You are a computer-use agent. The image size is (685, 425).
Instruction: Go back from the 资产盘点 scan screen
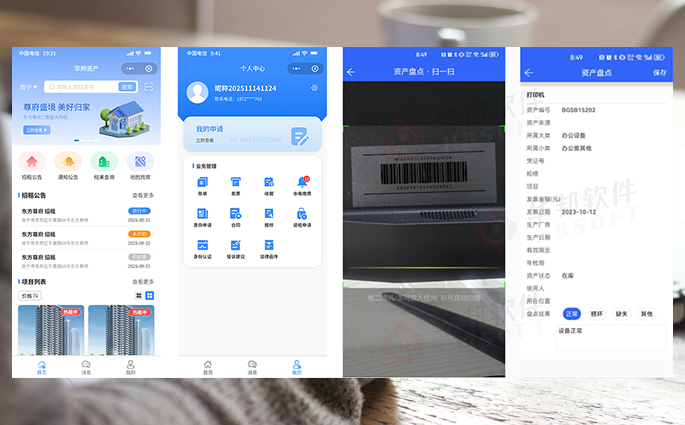[351, 72]
